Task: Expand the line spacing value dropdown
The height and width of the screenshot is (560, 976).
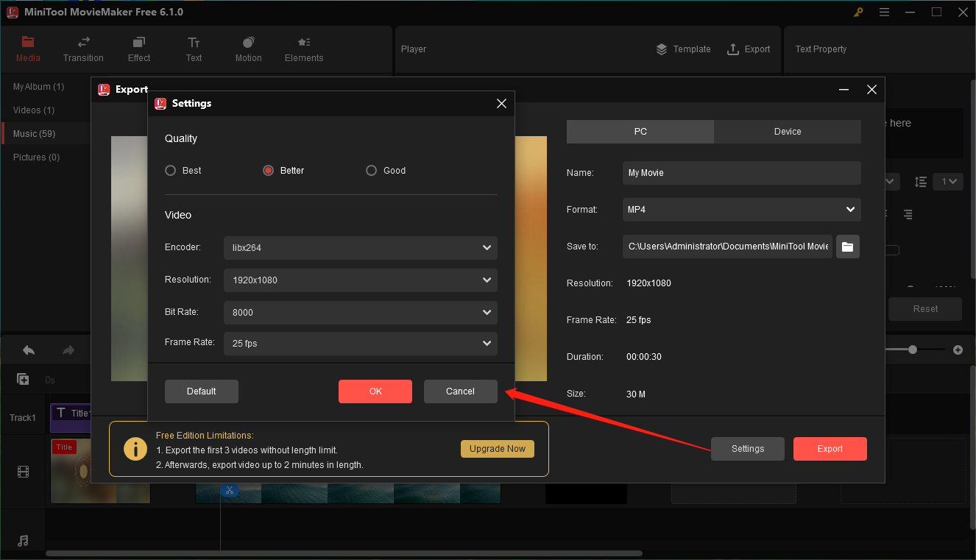Action: [948, 181]
